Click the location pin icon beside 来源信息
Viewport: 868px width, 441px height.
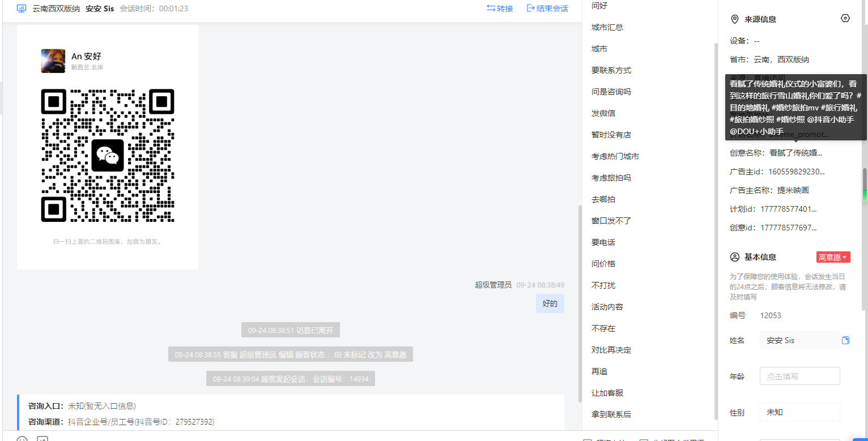735,19
